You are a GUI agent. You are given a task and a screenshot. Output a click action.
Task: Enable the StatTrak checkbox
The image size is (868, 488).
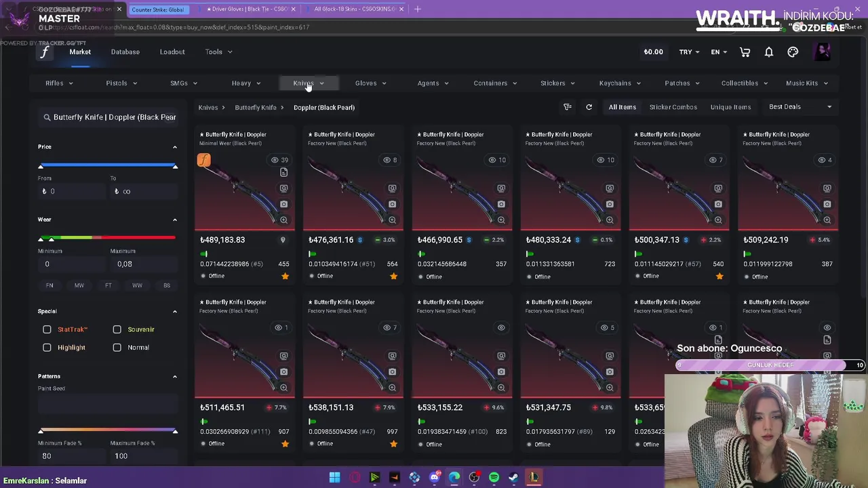click(47, 329)
